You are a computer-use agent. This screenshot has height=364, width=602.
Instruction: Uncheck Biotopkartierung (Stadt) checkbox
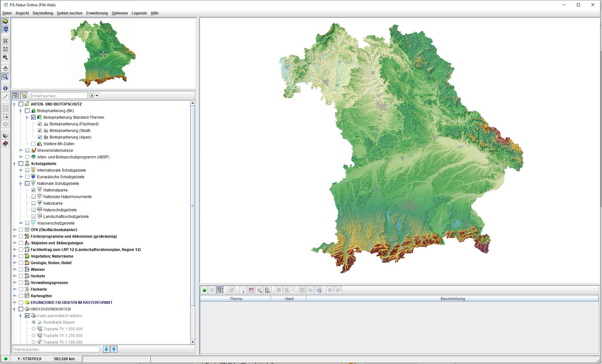pyautogui.click(x=40, y=131)
